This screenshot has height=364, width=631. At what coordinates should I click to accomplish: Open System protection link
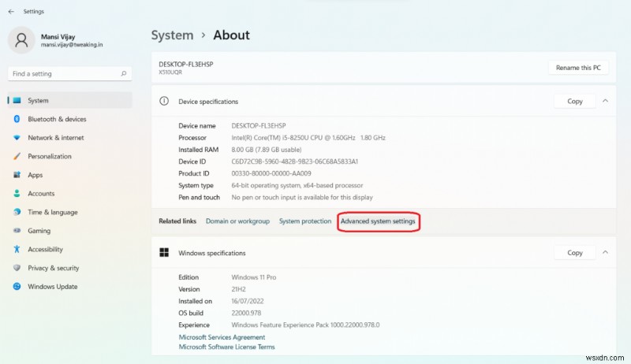305,221
